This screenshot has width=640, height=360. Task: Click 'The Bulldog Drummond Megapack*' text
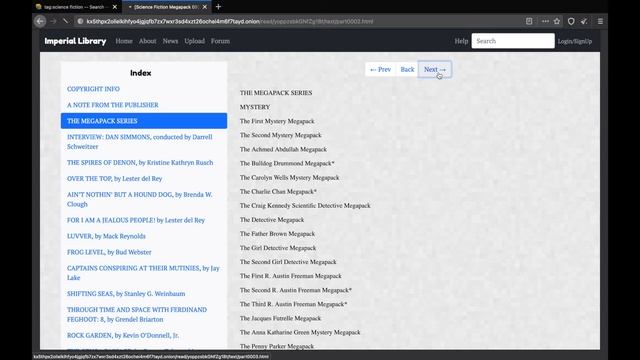tap(287, 163)
